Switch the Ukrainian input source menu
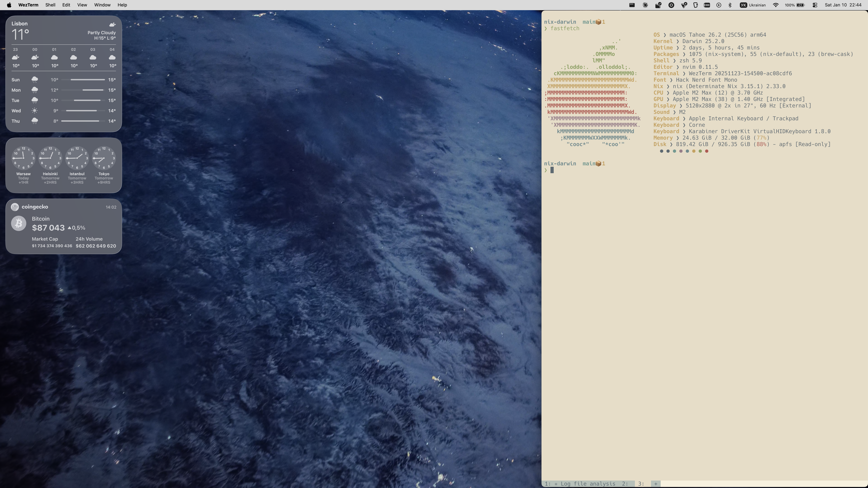This screenshot has height=488, width=868. (753, 5)
